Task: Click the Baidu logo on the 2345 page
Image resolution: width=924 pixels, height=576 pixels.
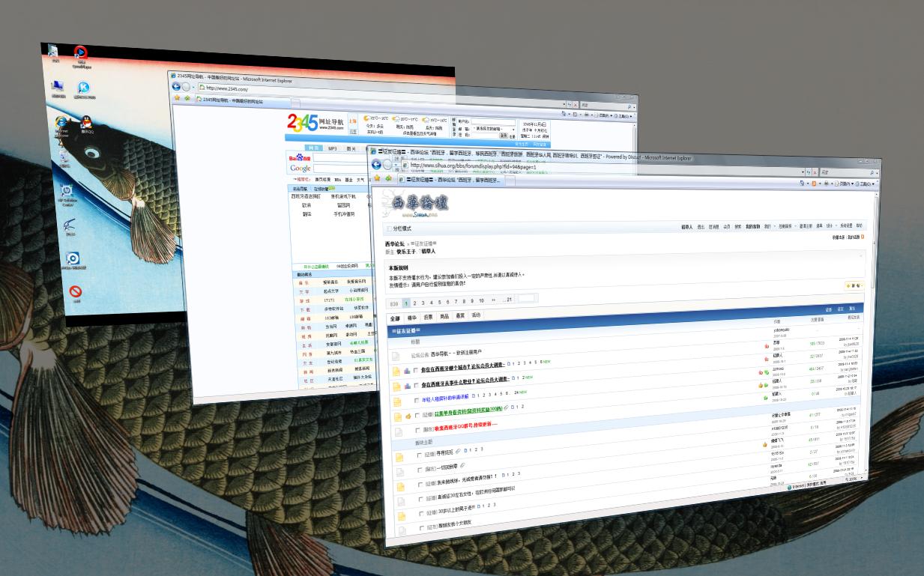Action: point(300,158)
